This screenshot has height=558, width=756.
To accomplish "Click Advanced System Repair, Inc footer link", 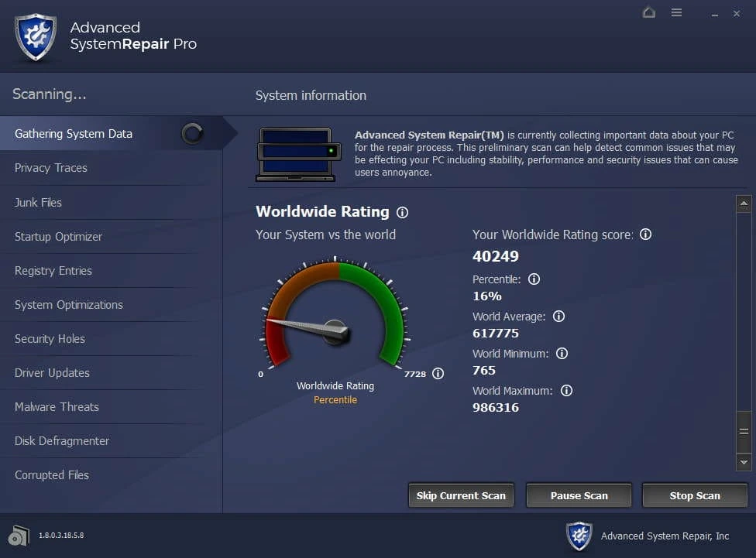I will tap(665, 536).
